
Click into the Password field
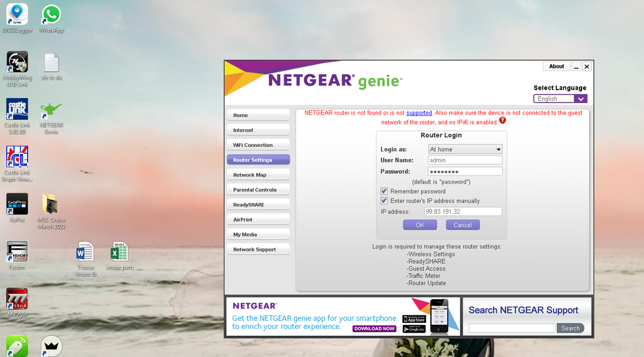point(465,171)
